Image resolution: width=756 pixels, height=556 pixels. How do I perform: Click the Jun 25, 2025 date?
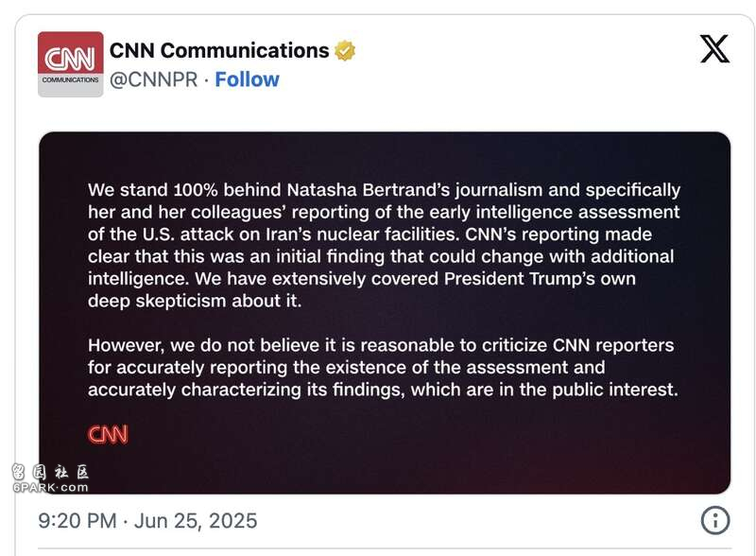(x=196, y=521)
